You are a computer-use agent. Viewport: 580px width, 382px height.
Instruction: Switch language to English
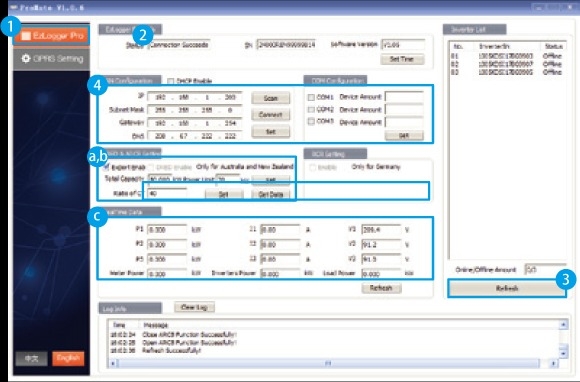point(68,358)
